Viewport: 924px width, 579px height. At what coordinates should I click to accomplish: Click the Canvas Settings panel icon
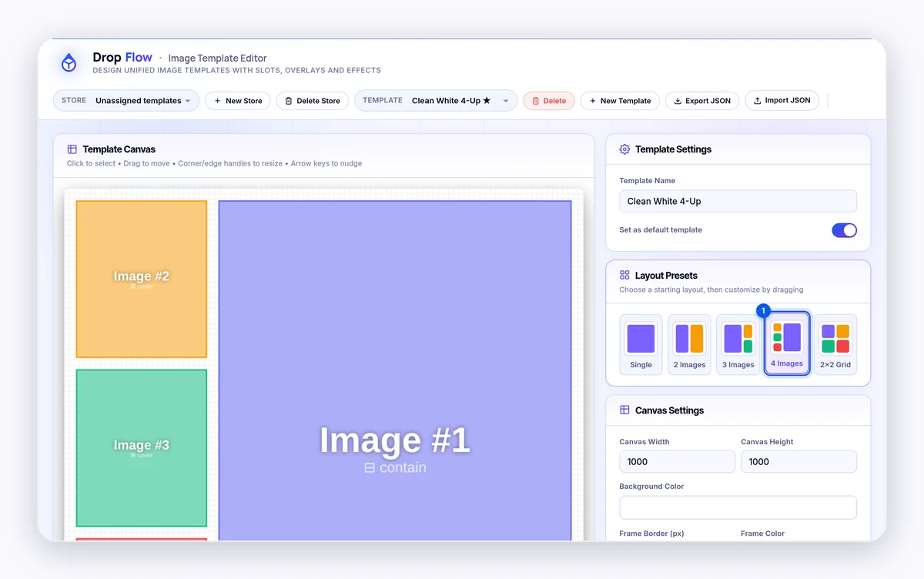[624, 410]
